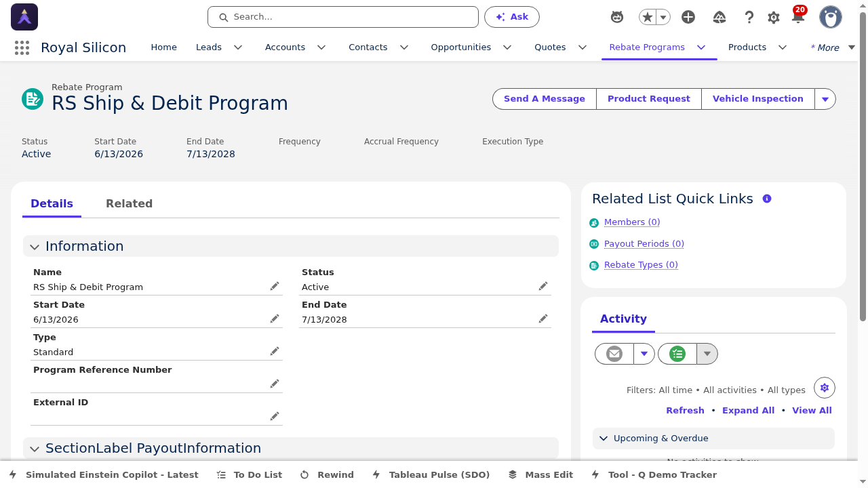The width and height of the screenshot is (868, 488).
Task: Click the Related List Quick Links info icon
Action: click(767, 199)
